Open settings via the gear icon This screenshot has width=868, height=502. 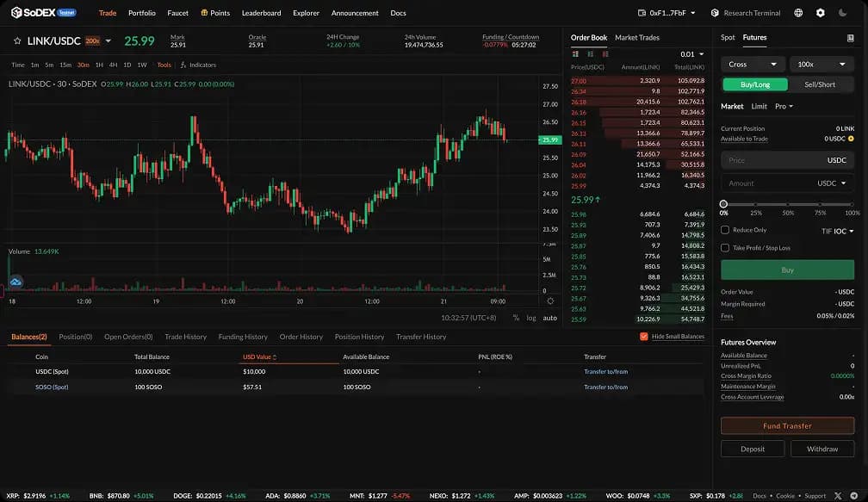click(820, 13)
